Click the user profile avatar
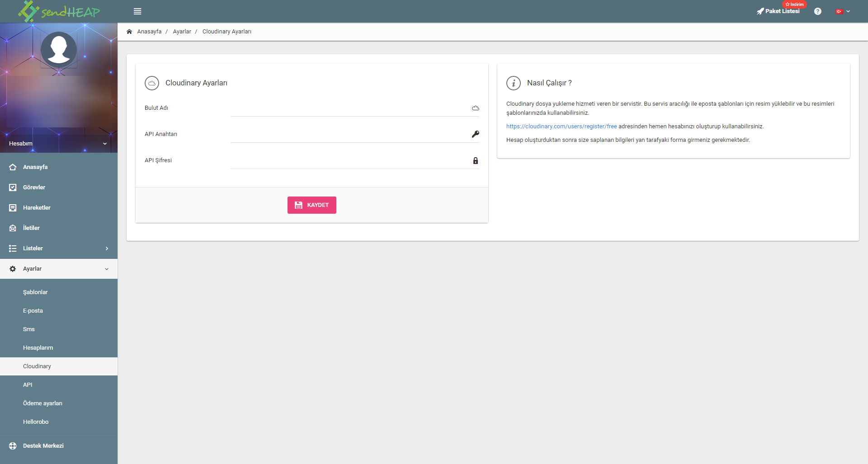This screenshot has width=868, height=464. tap(59, 50)
